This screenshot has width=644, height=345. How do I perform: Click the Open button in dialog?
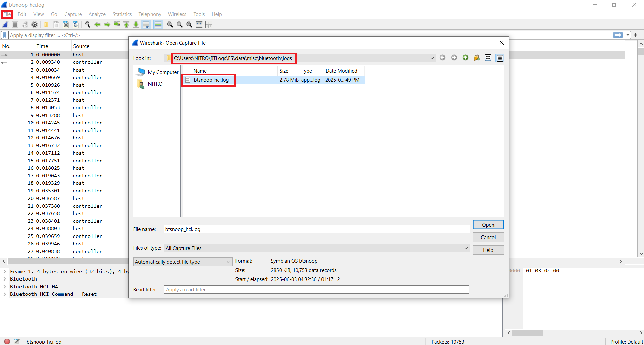pyautogui.click(x=488, y=225)
